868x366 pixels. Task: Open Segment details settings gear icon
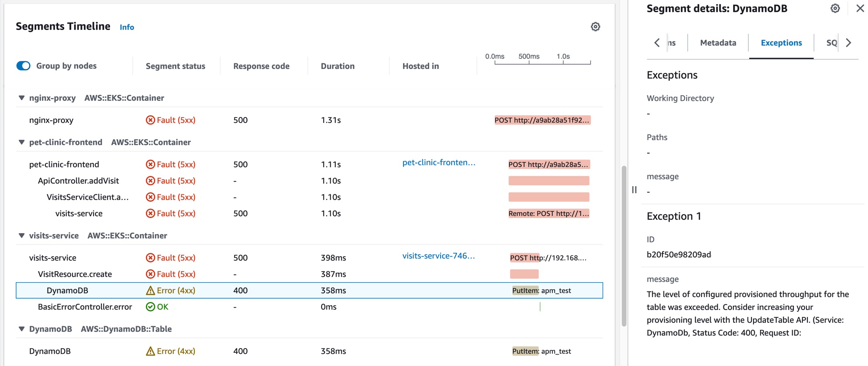835,9
